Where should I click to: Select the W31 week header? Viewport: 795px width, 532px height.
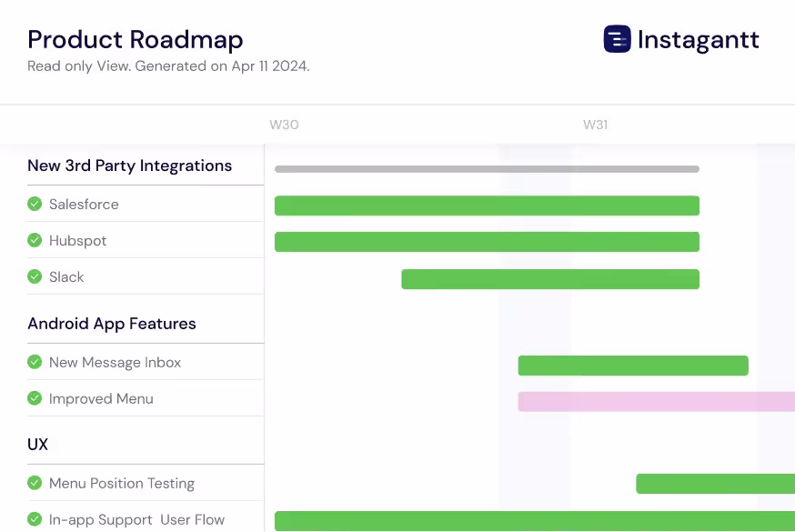(x=595, y=125)
